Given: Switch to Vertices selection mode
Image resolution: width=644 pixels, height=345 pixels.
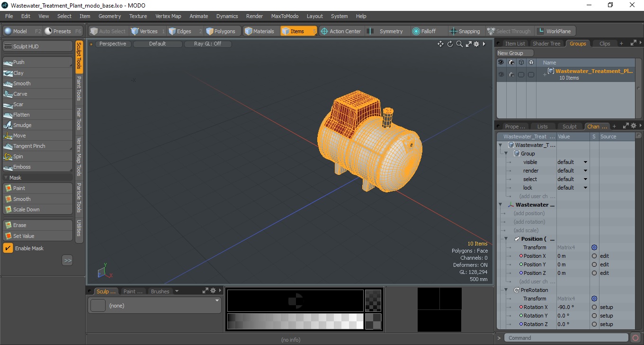Looking at the screenshot, I should coord(148,31).
